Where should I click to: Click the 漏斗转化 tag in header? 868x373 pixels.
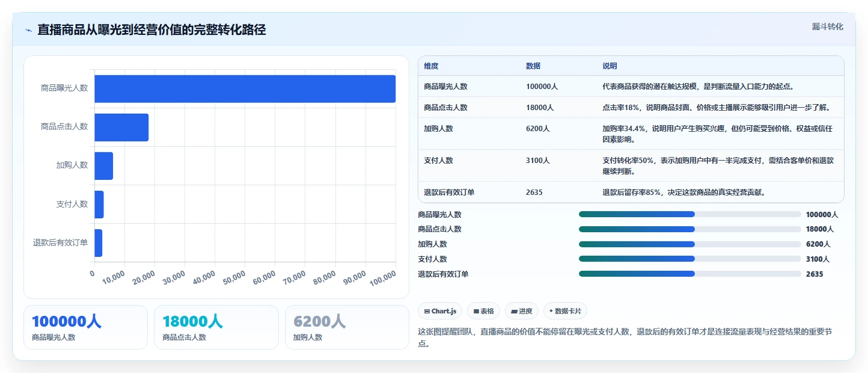click(x=827, y=26)
